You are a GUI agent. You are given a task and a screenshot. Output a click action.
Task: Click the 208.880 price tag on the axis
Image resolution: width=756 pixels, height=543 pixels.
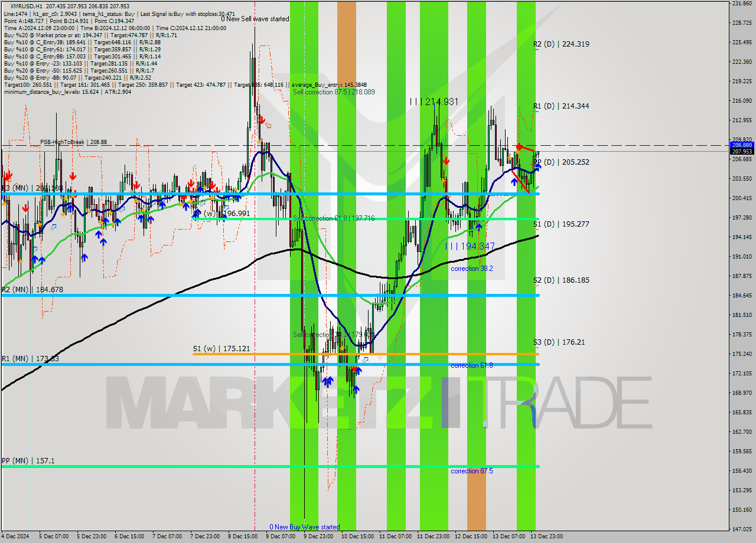[741, 145]
